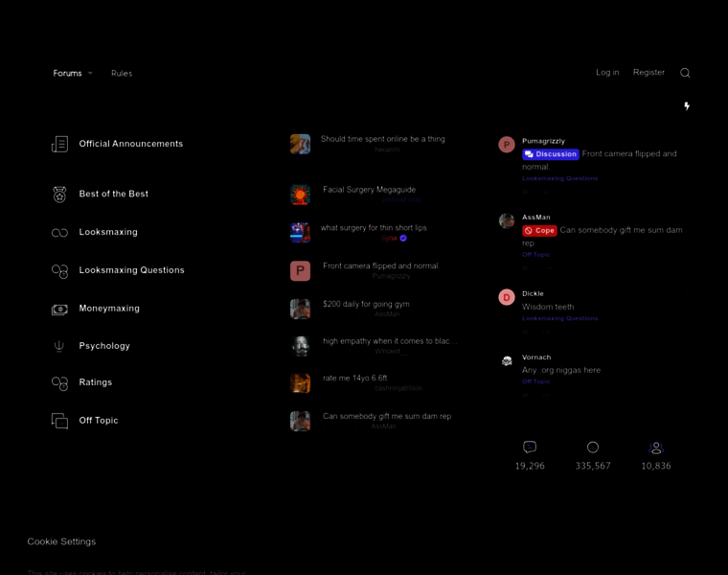Click the Vornach username

[536, 357]
